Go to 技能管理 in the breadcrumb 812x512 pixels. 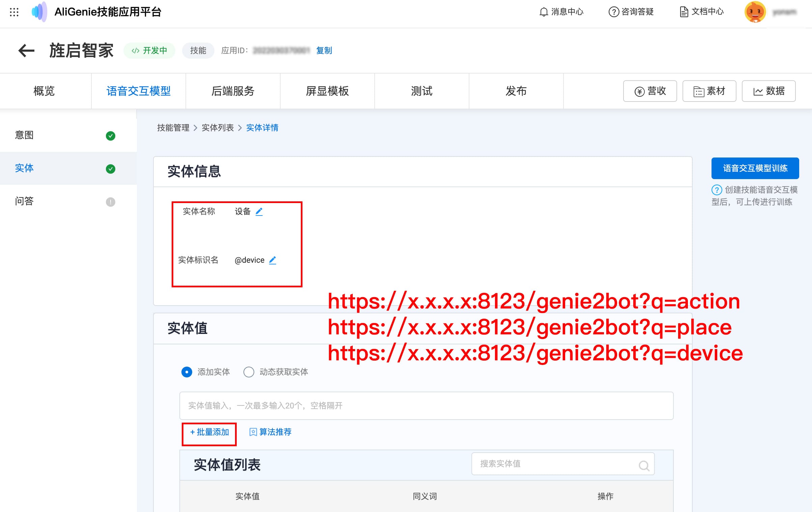(x=173, y=128)
